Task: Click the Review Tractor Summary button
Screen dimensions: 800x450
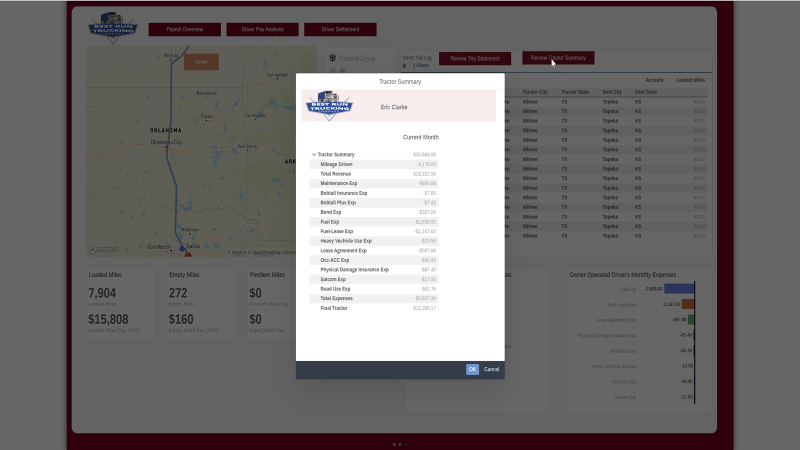Action: coord(558,58)
